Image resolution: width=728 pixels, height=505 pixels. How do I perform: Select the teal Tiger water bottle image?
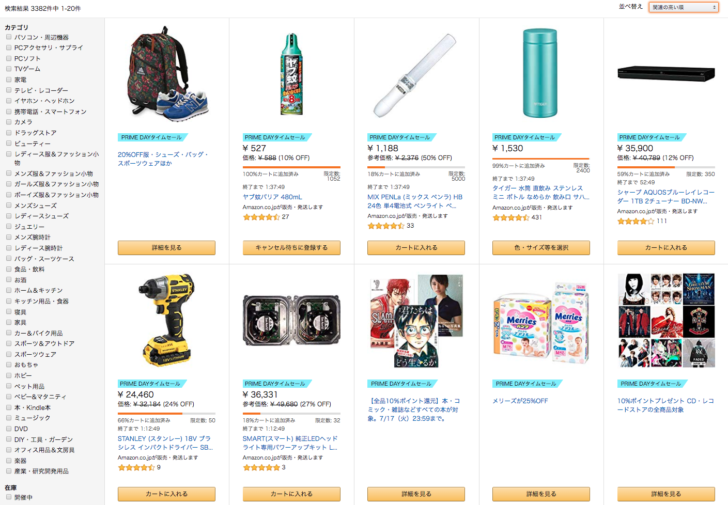[x=540, y=73]
